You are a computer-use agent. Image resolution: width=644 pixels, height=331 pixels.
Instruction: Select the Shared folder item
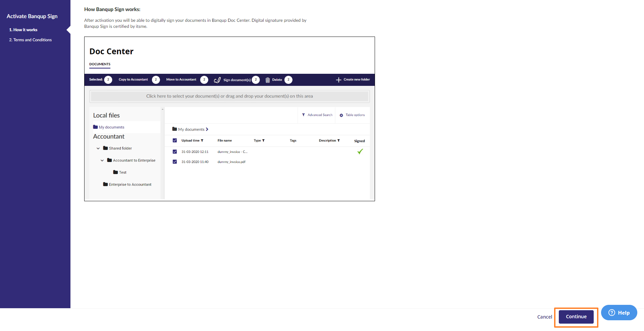click(x=120, y=148)
